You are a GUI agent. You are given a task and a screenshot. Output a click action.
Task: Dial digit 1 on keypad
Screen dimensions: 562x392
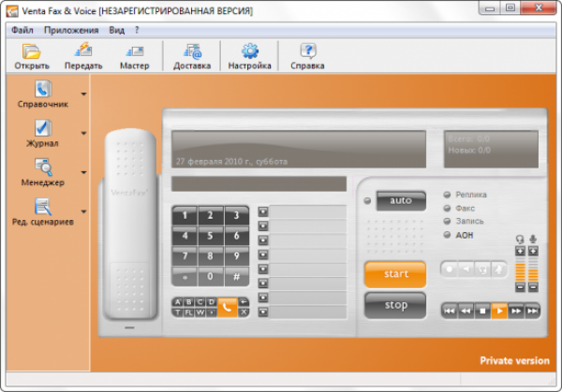(185, 215)
